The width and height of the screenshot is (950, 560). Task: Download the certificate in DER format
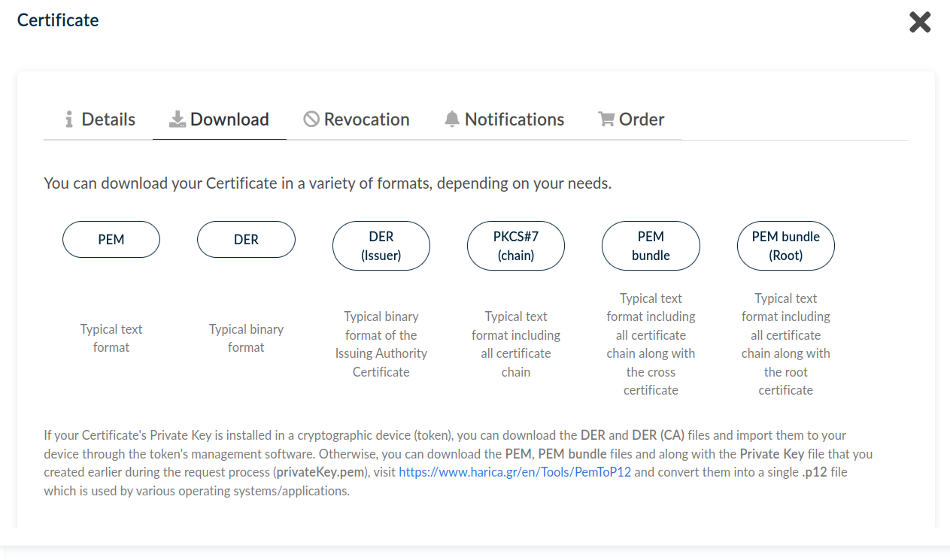246,239
